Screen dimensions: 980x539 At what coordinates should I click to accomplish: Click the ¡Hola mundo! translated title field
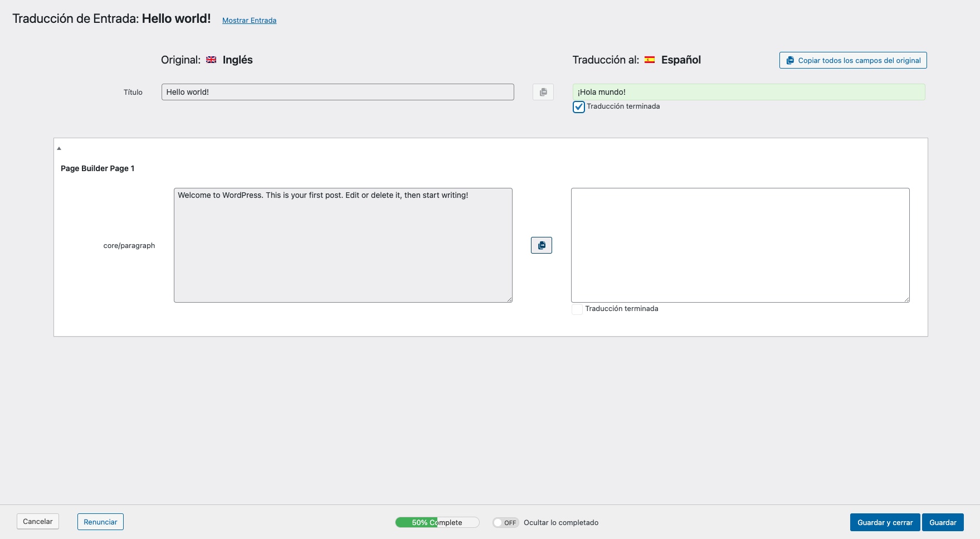point(748,92)
